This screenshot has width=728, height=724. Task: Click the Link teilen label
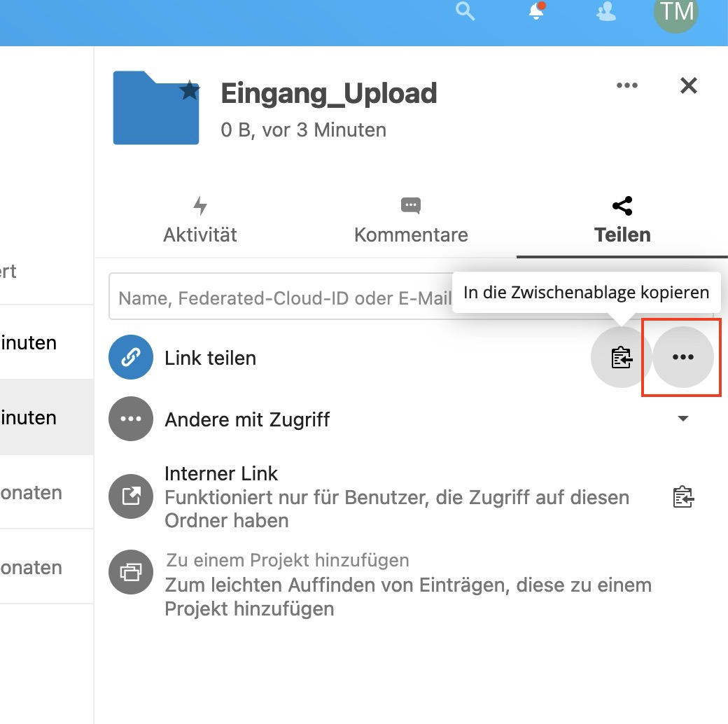pos(211,358)
